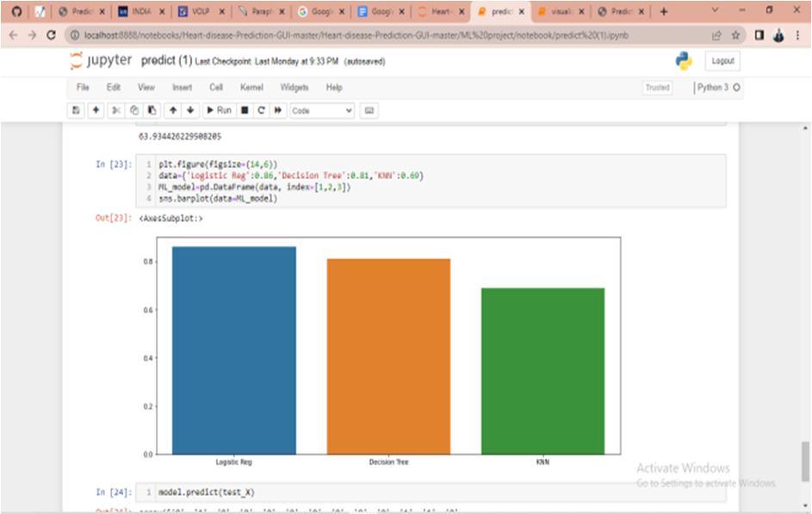
Task: Restart and rerun the notebook with fast-forward
Action: [x=278, y=110]
